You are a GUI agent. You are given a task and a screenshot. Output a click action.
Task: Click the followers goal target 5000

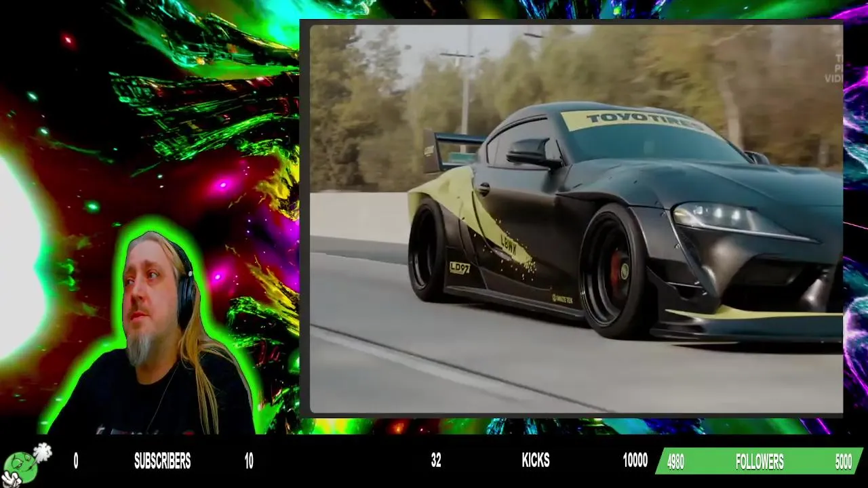point(844,462)
